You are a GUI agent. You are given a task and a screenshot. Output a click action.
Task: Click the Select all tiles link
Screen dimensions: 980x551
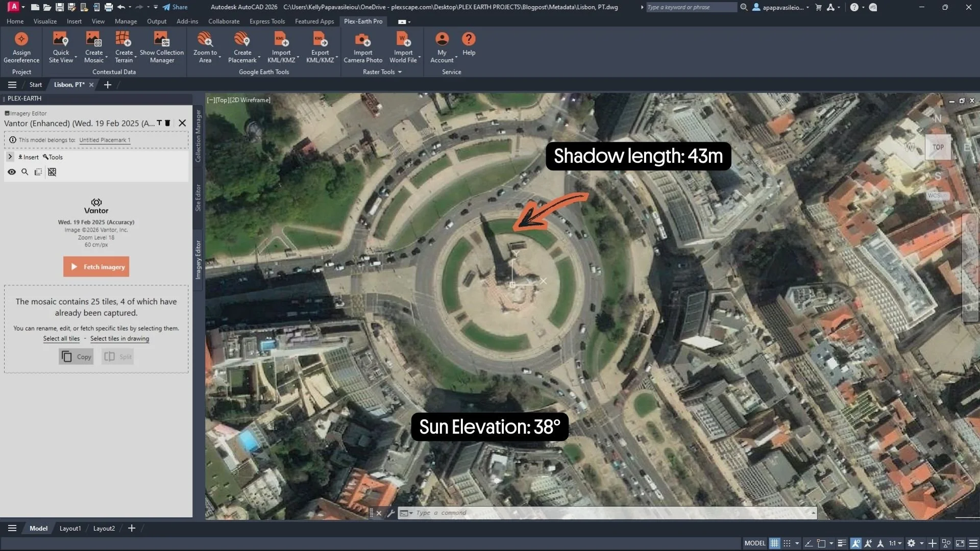pyautogui.click(x=61, y=339)
